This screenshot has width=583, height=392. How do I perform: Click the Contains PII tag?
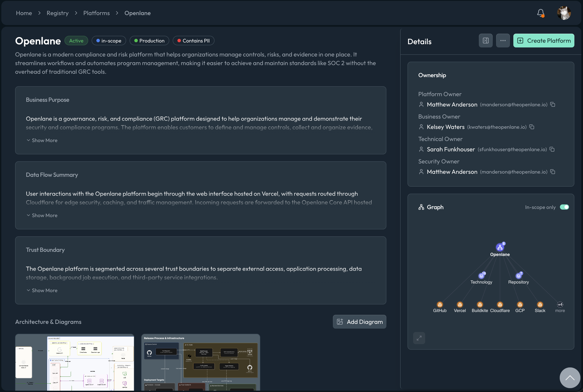[193, 41]
